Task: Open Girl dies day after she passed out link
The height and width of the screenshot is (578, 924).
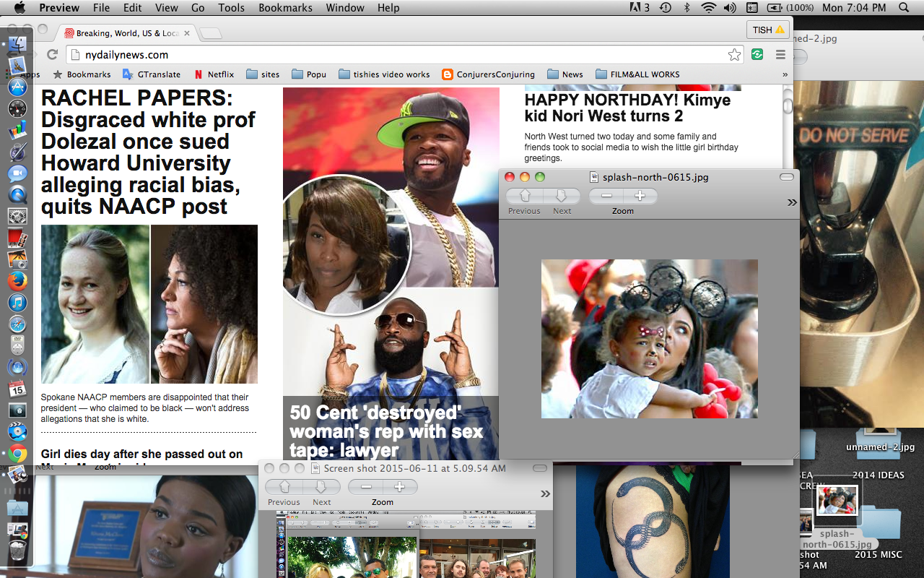Action: point(142,454)
